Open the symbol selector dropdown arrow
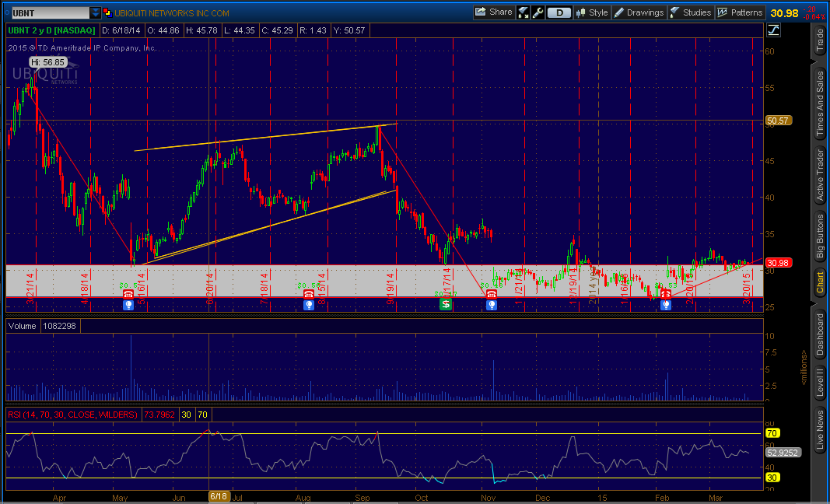The width and height of the screenshot is (830, 504). (x=95, y=12)
